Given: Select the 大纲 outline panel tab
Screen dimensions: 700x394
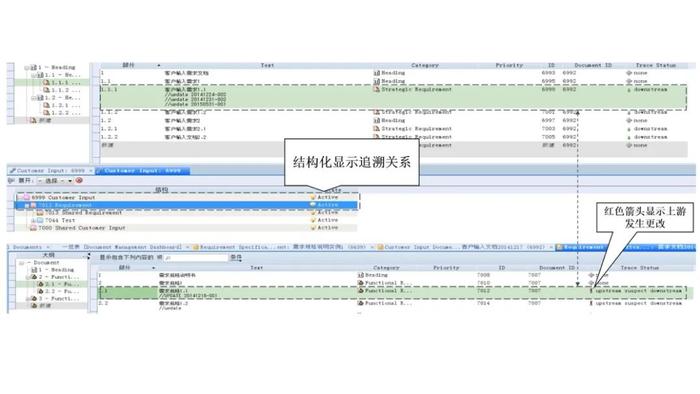Looking at the screenshot, I should pyautogui.click(x=48, y=255).
